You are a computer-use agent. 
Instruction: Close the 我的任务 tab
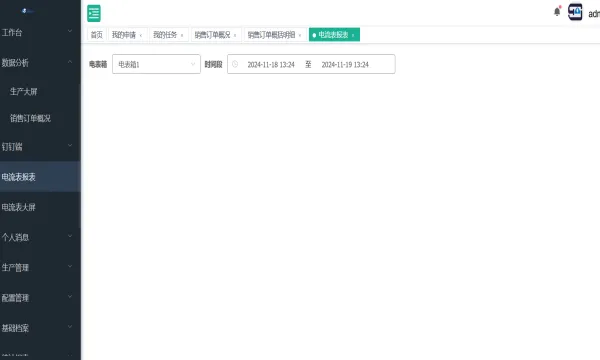[182, 35]
